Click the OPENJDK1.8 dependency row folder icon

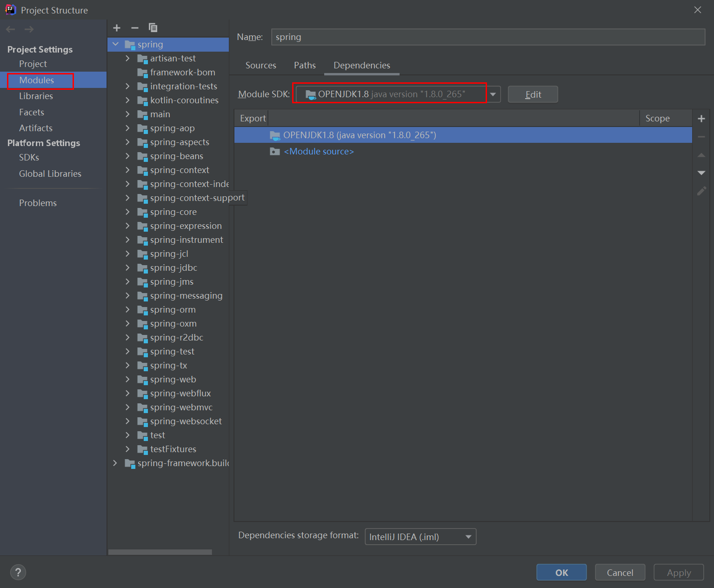[275, 135]
